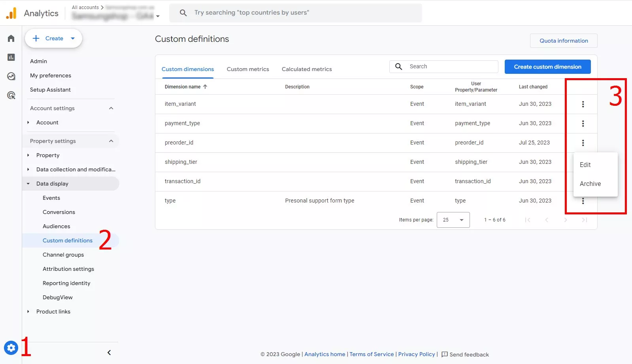632x364 pixels.
Task: Collapse the Account settings section
Action: tap(111, 108)
